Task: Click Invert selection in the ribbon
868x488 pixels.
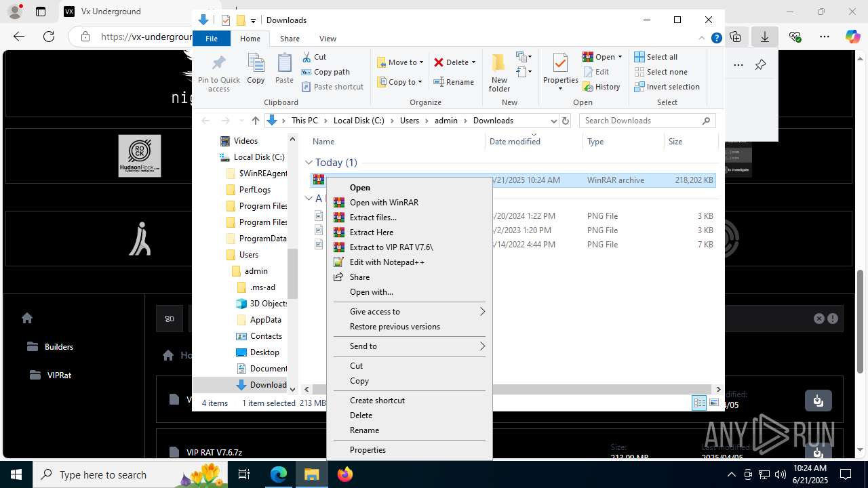Action: tap(667, 87)
